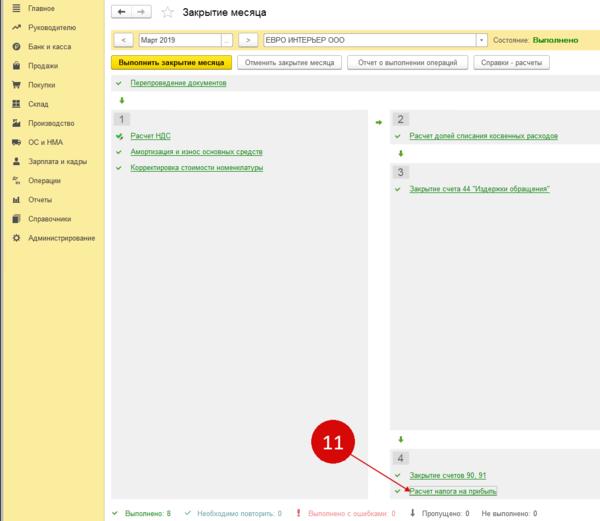The height and width of the screenshot is (521, 600).
Task: Open Расчет НДС operation link
Action: pyautogui.click(x=150, y=135)
